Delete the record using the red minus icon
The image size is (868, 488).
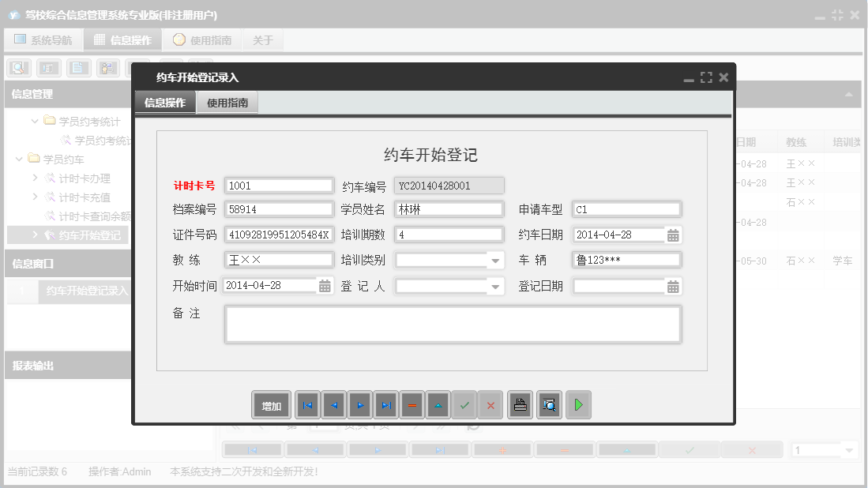[411, 404]
